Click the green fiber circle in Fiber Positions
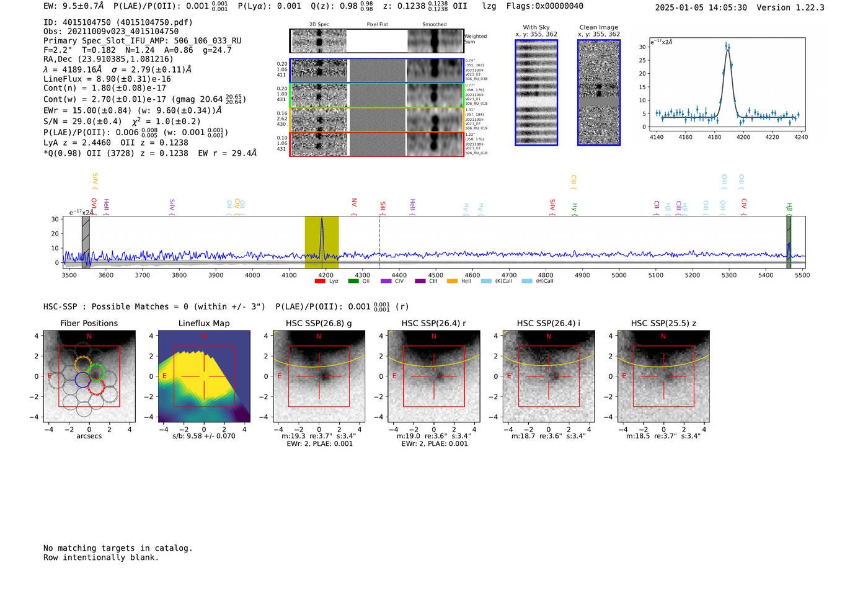868x591 pixels. [x=96, y=372]
